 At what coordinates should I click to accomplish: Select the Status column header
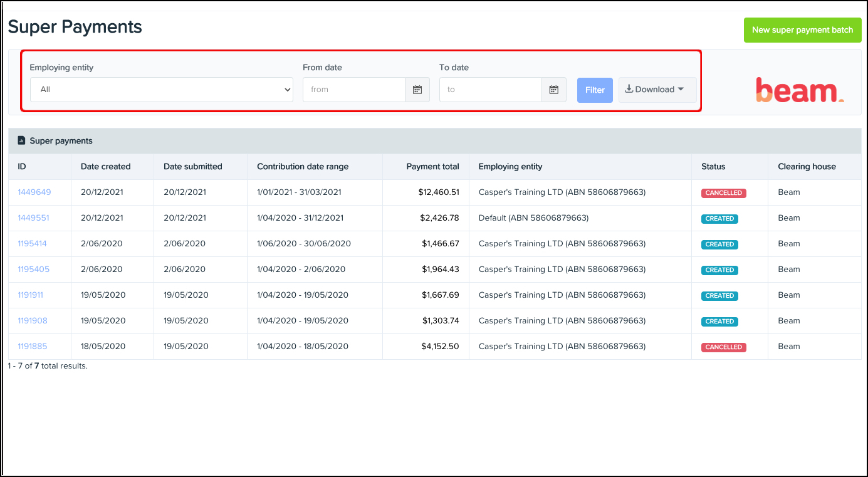[713, 166]
